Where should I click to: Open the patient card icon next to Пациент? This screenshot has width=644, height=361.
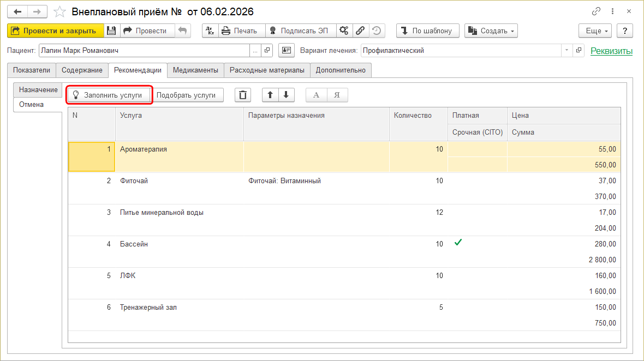[x=287, y=51]
